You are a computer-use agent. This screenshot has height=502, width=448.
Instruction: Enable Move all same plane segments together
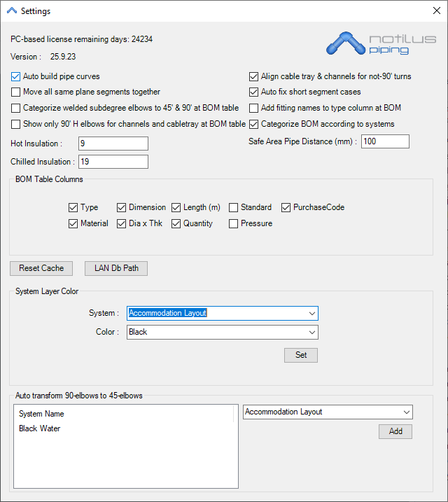point(16,92)
